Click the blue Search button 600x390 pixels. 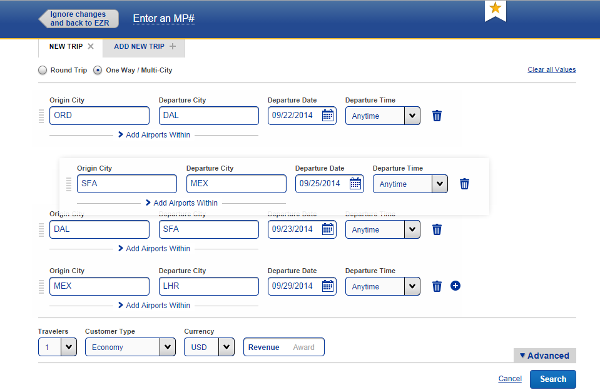[553, 379]
